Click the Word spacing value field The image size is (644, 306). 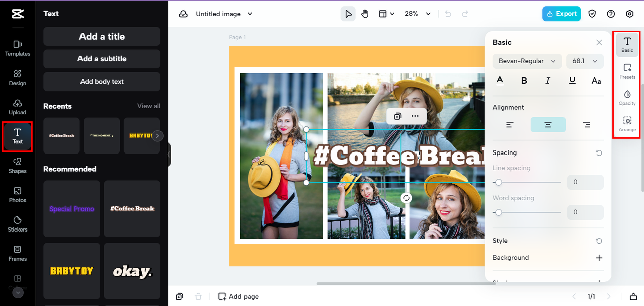[x=585, y=212]
